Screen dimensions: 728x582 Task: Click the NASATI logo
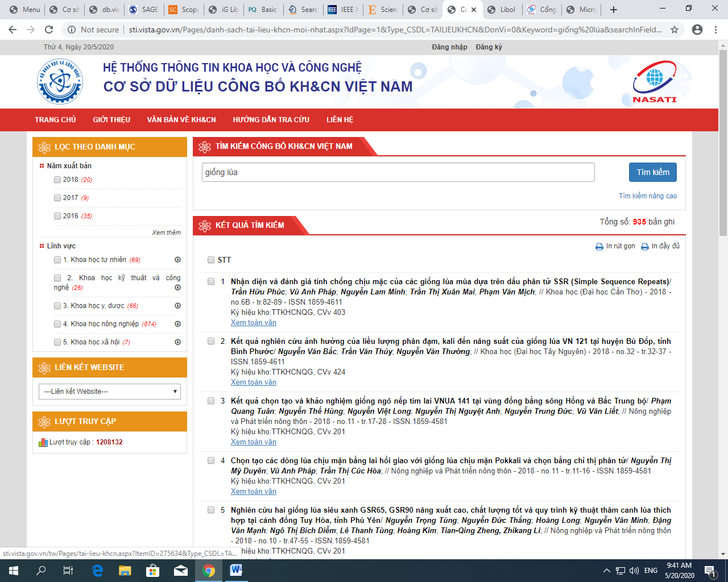click(x=655, y=82)
